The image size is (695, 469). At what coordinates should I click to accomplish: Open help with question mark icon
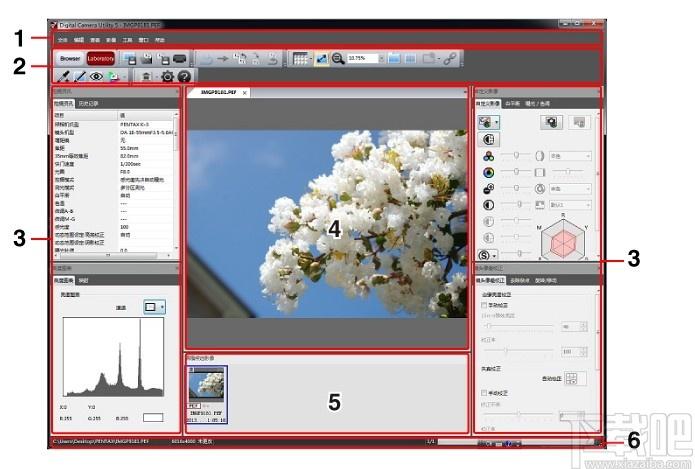click(183, 76)
